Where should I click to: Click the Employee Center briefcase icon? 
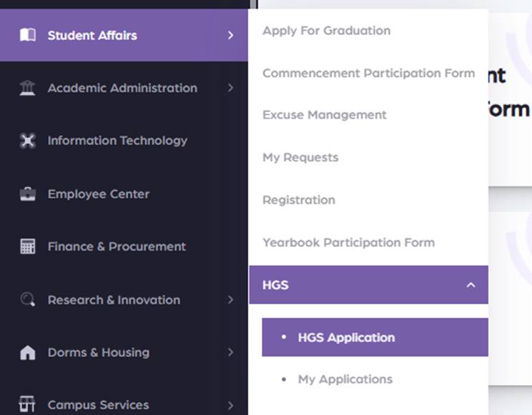point(27,194)
